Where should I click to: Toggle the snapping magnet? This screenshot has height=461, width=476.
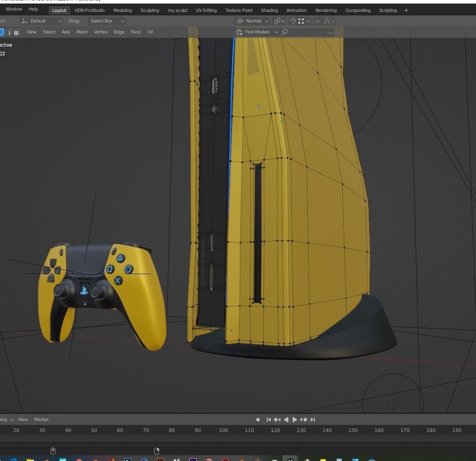pos(293,21)
